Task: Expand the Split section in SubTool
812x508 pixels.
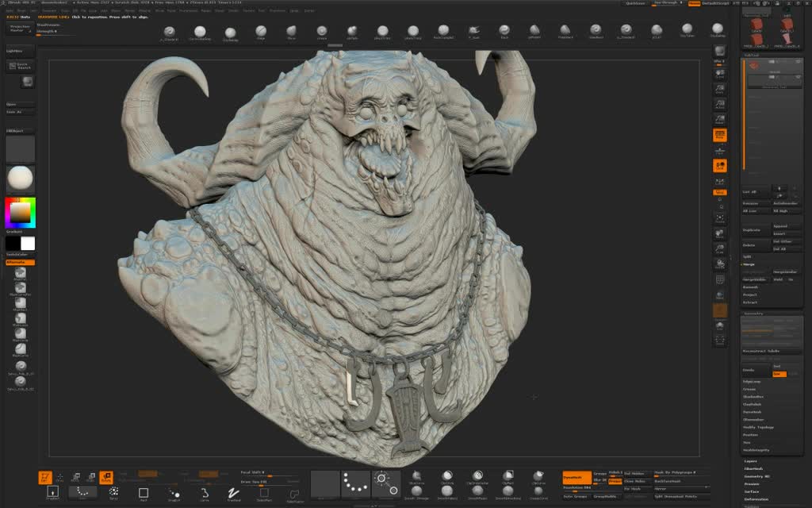Action: 747,256
